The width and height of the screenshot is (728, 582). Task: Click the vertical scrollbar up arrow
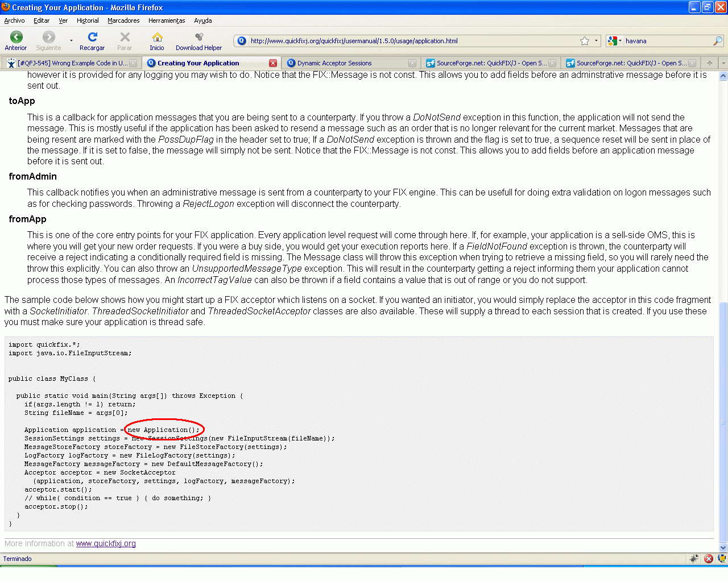[x=723, y=76]
